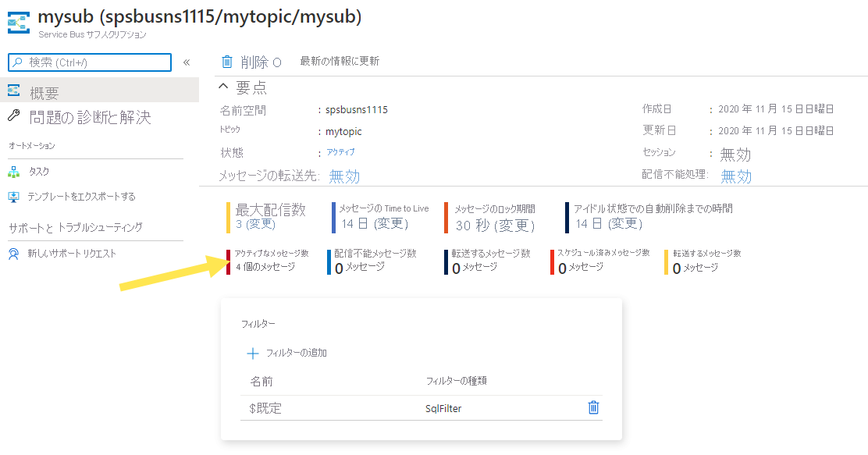Click the フィルターの種類 column header
The width and height of the screenshot is (868, 455).
point(456,381)
